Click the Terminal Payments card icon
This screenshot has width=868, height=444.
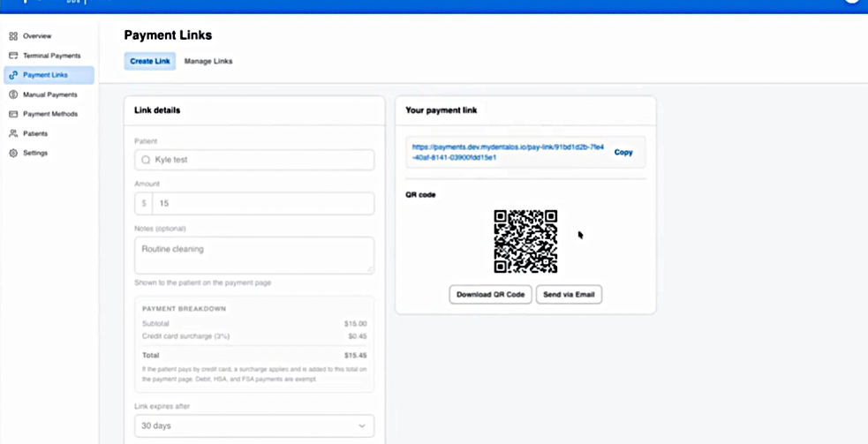click(13, 56)
